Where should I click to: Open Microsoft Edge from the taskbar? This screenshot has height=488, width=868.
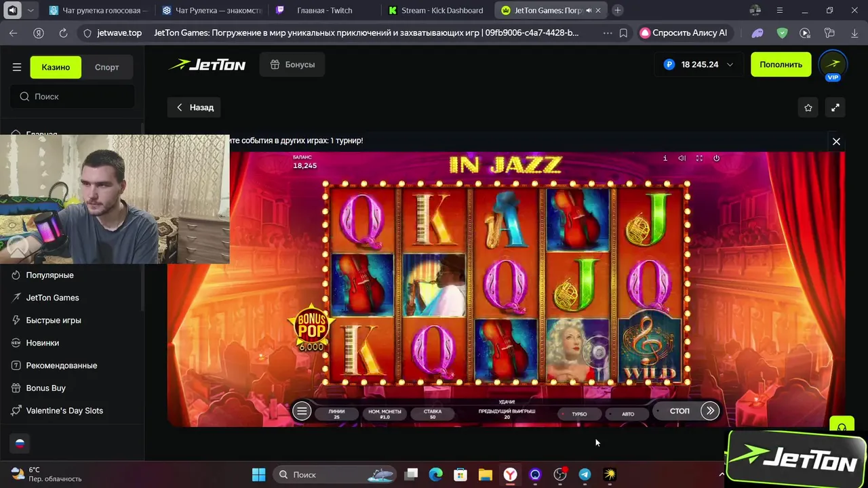click(x=435, y=474)
